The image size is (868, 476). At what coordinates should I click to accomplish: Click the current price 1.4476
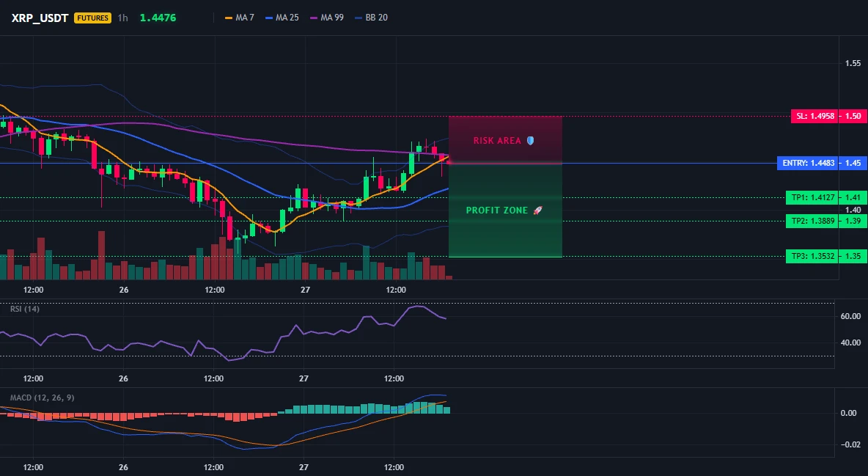(x=158, y=18)
